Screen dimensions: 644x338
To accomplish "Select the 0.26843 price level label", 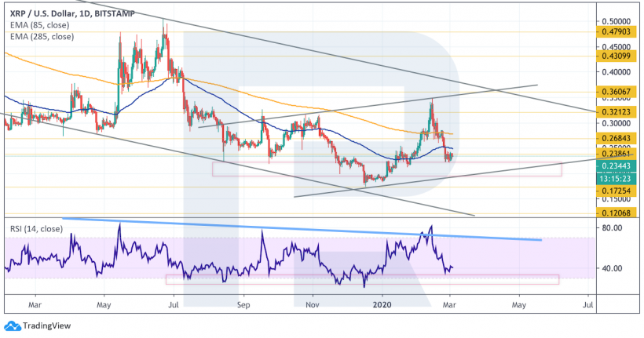I will [616, 138].
